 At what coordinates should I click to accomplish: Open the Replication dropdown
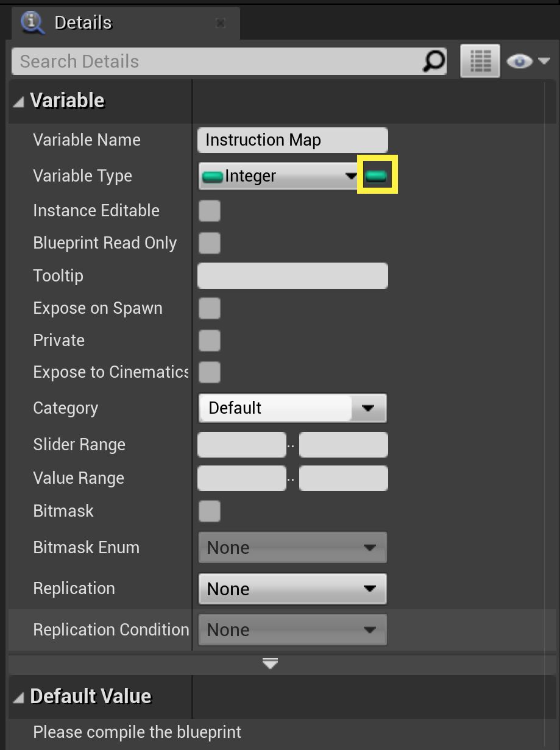pyautogui.click(x=367, y=589)
